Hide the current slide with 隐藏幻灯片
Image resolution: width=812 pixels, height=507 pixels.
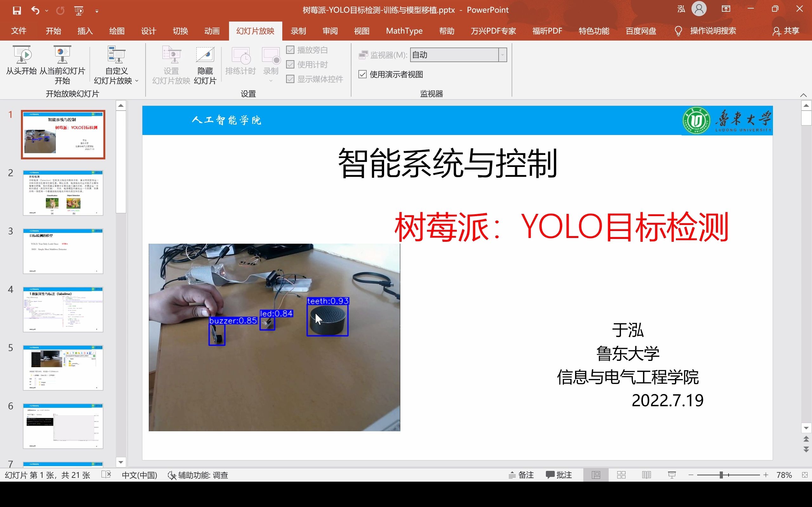click(205, 64)
